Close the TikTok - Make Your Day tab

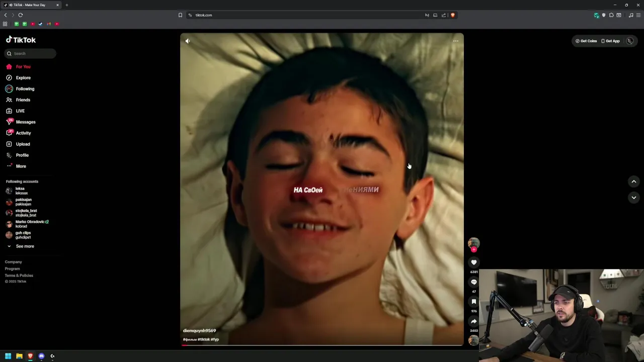point(57,5)
